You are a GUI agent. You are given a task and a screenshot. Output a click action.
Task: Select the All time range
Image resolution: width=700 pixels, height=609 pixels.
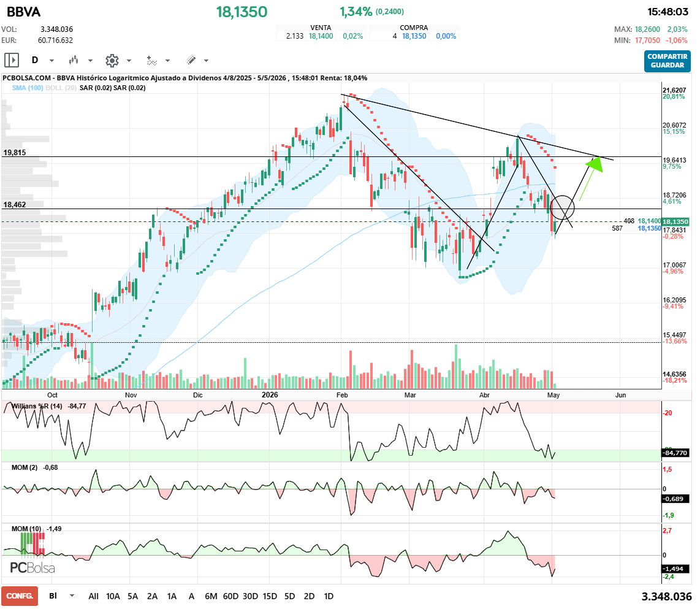[93, 596]
